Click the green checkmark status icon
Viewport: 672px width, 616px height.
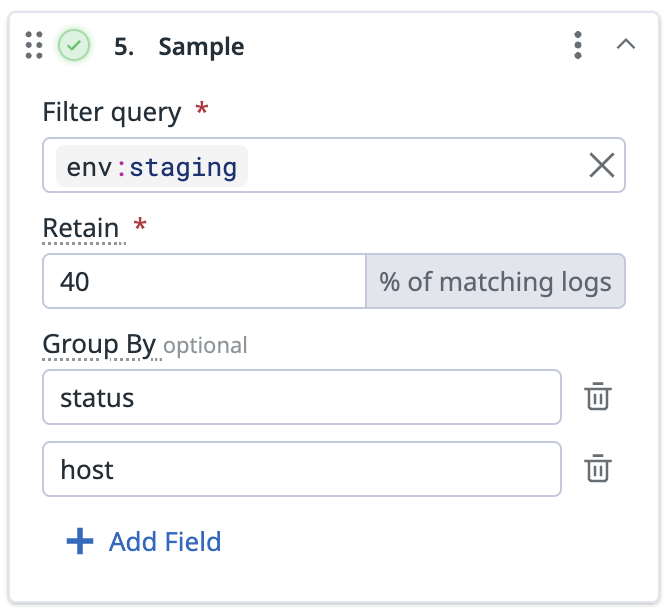74,45
